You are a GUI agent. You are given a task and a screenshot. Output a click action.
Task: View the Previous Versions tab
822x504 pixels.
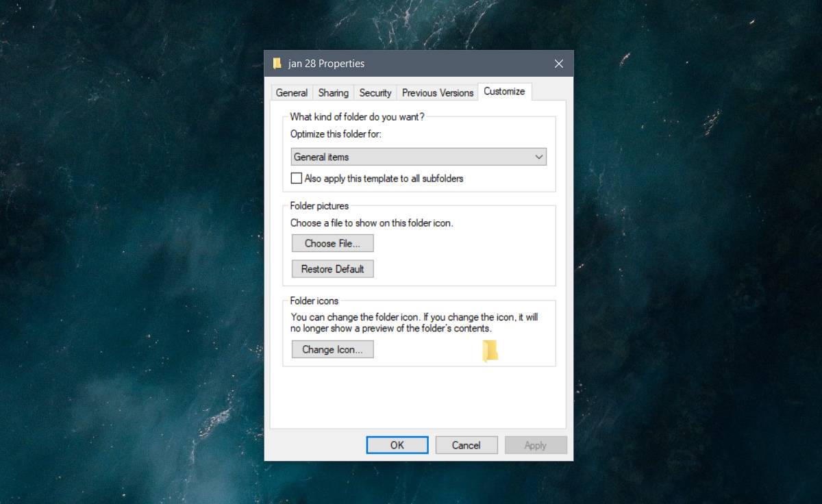pos(437,92)
